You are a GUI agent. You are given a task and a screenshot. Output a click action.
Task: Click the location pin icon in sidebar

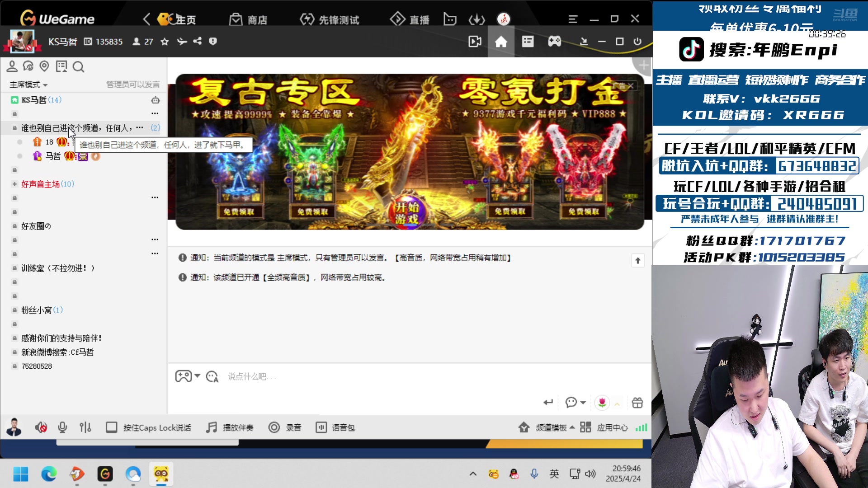pos(44,67)
